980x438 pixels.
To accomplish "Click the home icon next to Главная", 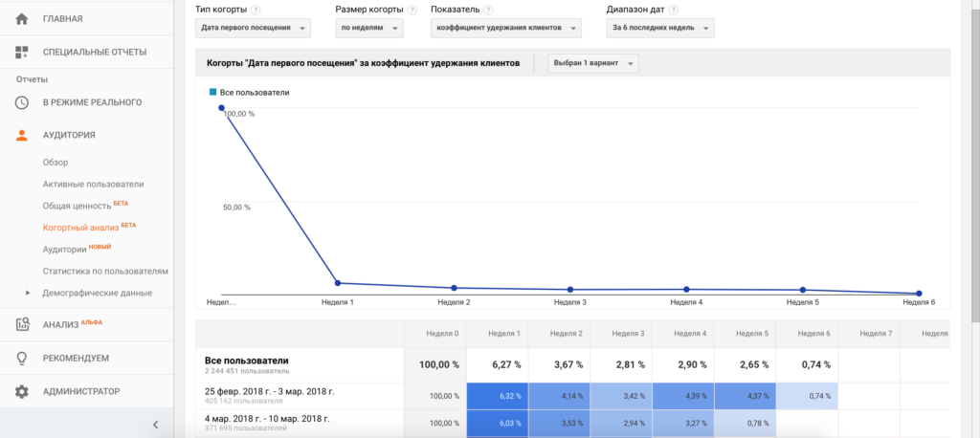I will click(22, 18).
